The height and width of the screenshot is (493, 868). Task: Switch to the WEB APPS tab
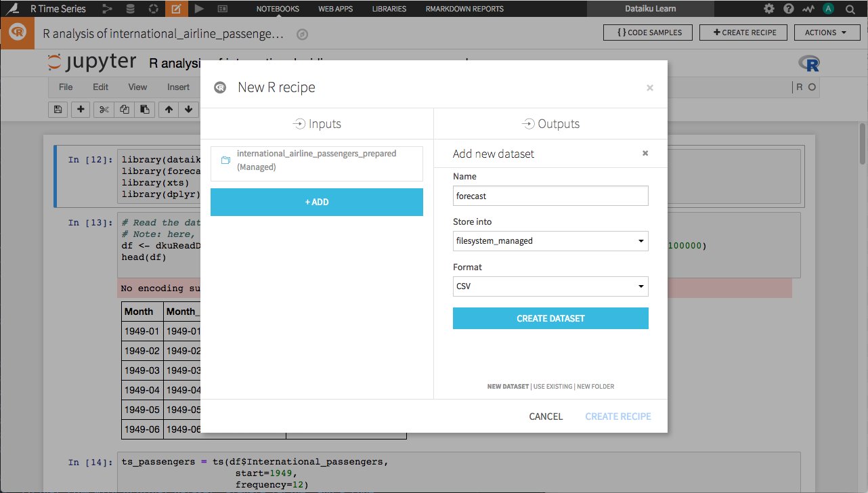[x=336, y=9]
